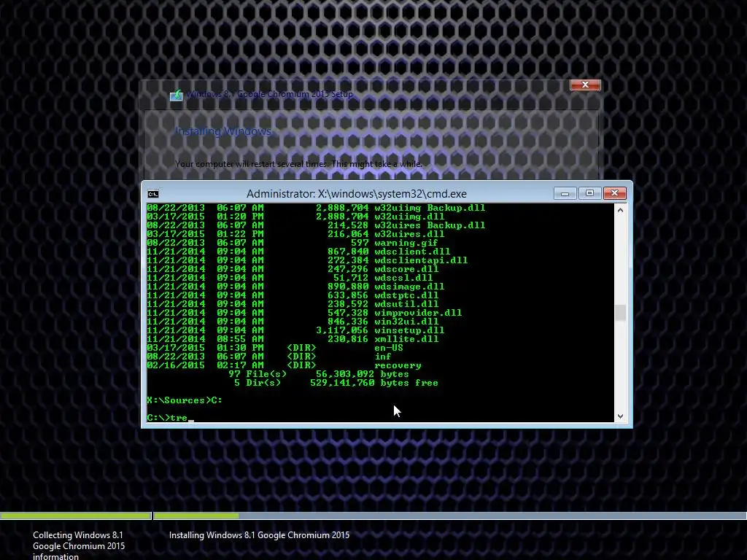This screenshot has height=560, width=747.
Task: Click the xmllite.dll file line
Action: pyautogui.click(x=293, y=339)
